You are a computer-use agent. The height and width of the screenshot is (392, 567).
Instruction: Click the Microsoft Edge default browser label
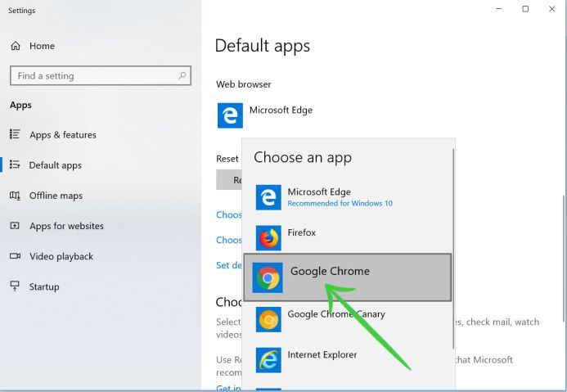(281, 110)
